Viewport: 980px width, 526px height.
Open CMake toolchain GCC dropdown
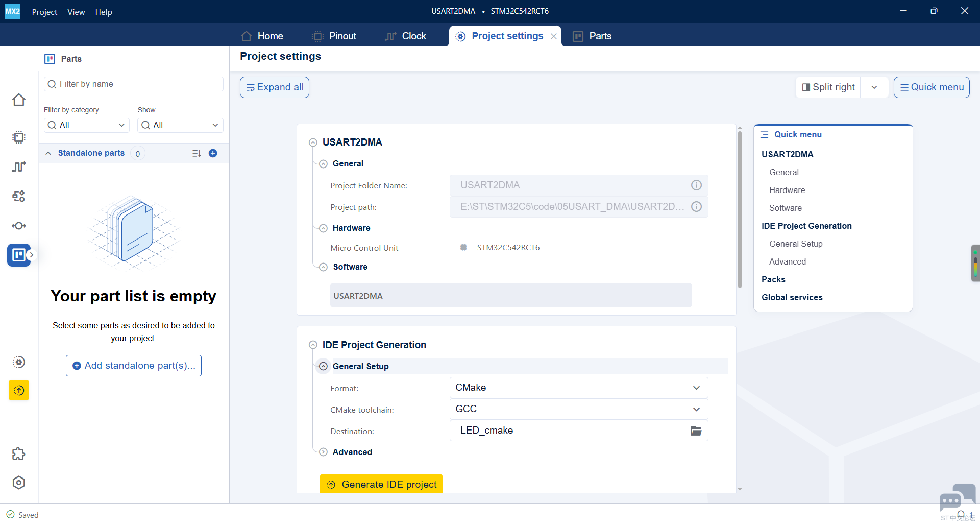tap(579, 409)
